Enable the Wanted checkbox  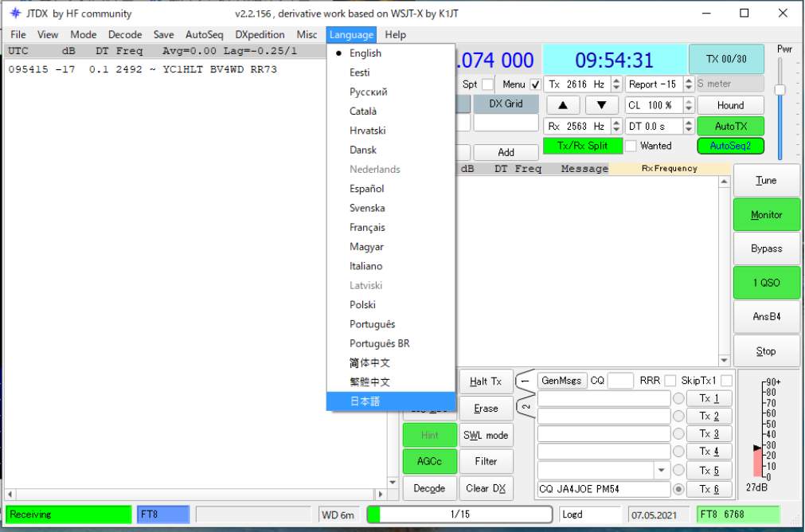coord(631,146)
